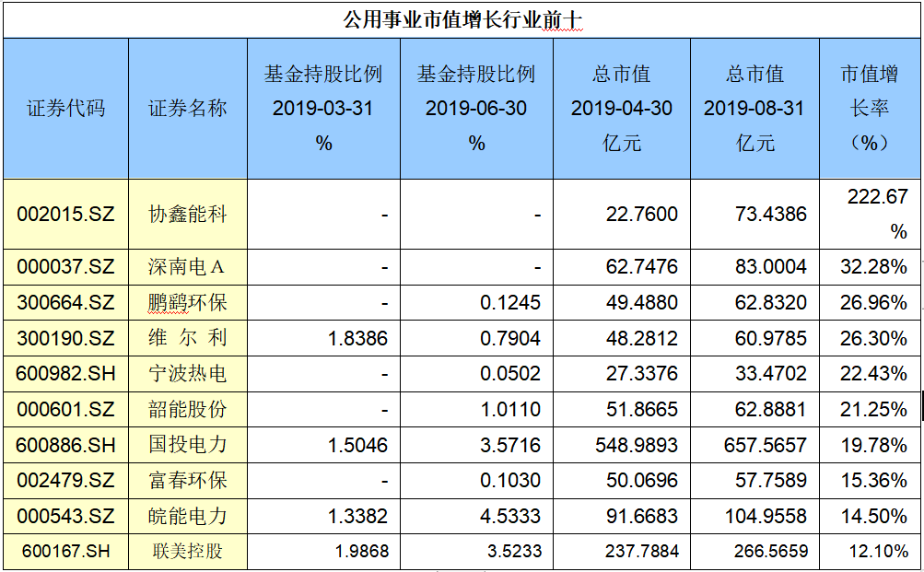Select name cell 宁波热电
Image resolution: width=924 pixels, height=572 pixels.
(x=187, y=373)
